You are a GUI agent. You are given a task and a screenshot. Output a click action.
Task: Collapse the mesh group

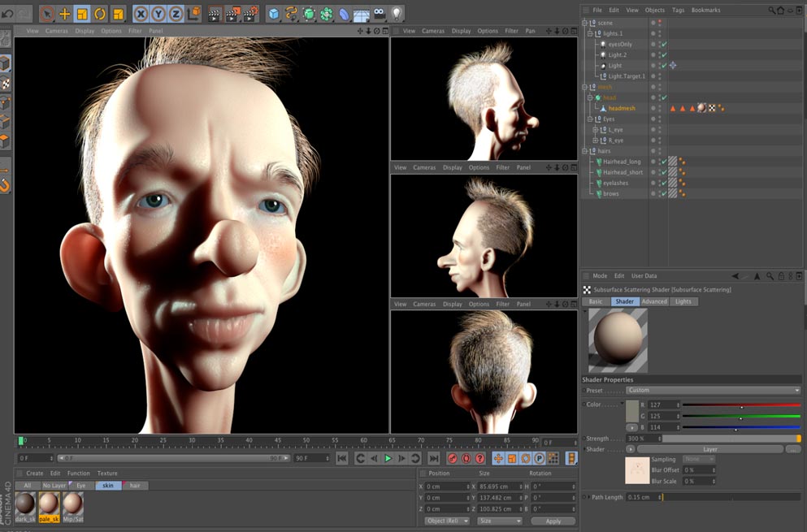pos(584,87)
